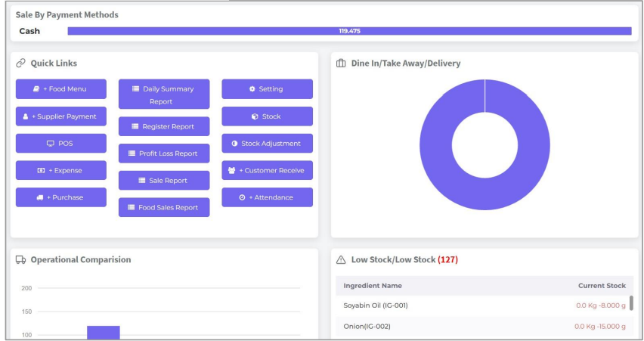
Task: Click the Sale By Payment Methods heading
Action: pos(67,15)
